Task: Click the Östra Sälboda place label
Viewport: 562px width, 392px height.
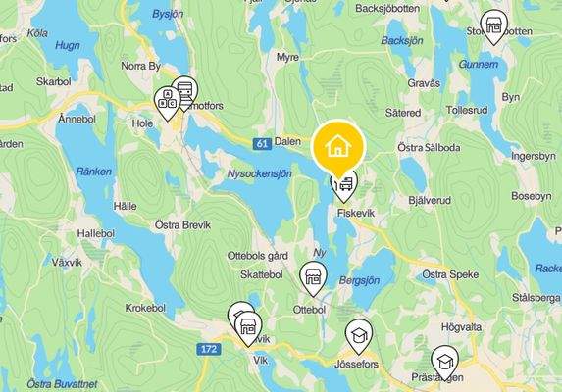Action: [429, 148]
